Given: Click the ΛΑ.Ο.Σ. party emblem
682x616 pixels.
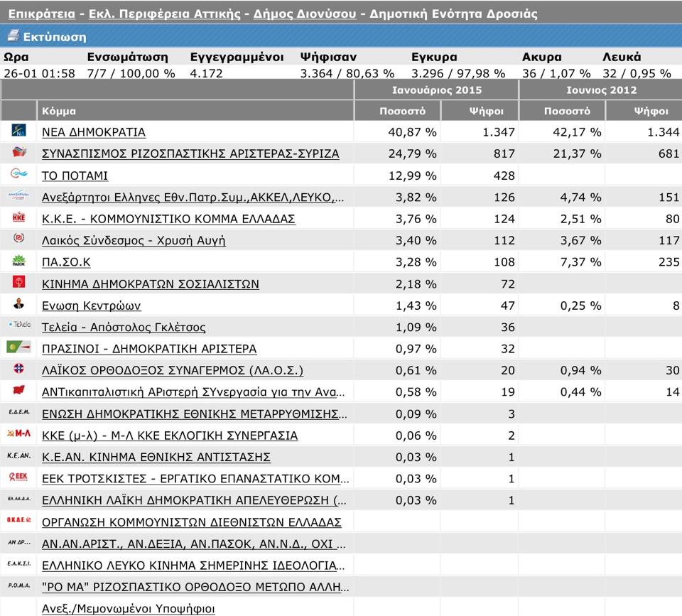Looking at the screenshot, I should pyautogui.click(x=18, y=369).
